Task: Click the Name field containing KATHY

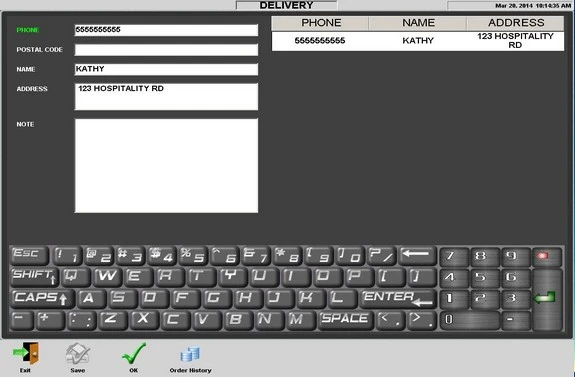Action: (x=166, y=69)
